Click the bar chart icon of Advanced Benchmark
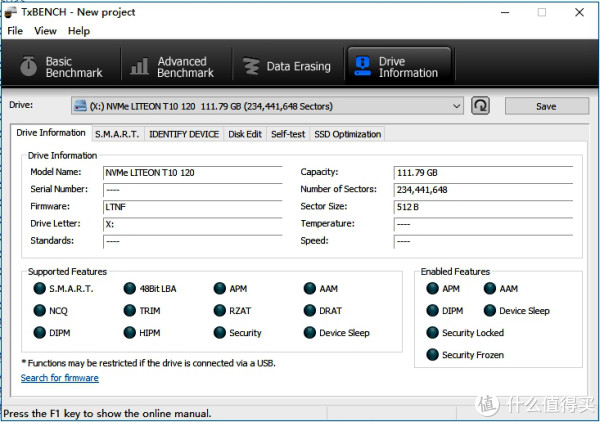This screenshot has width=600, height=422. point(140,66)
